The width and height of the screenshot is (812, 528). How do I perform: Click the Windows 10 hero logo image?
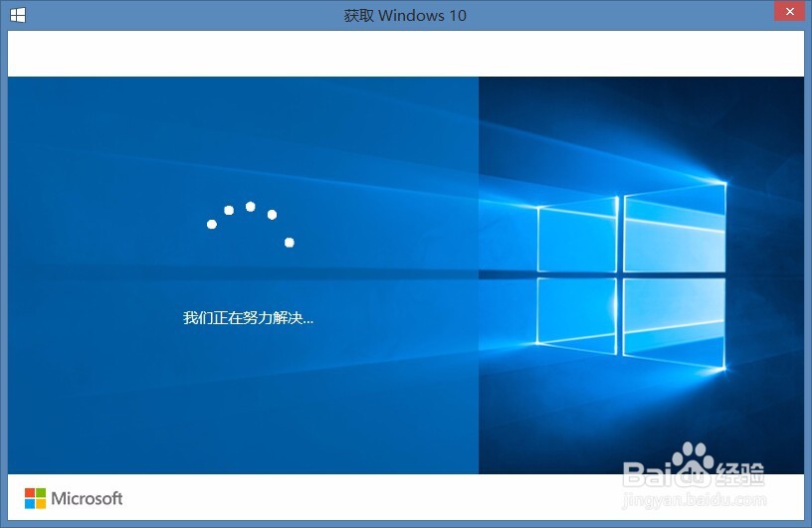click(631, 275)
